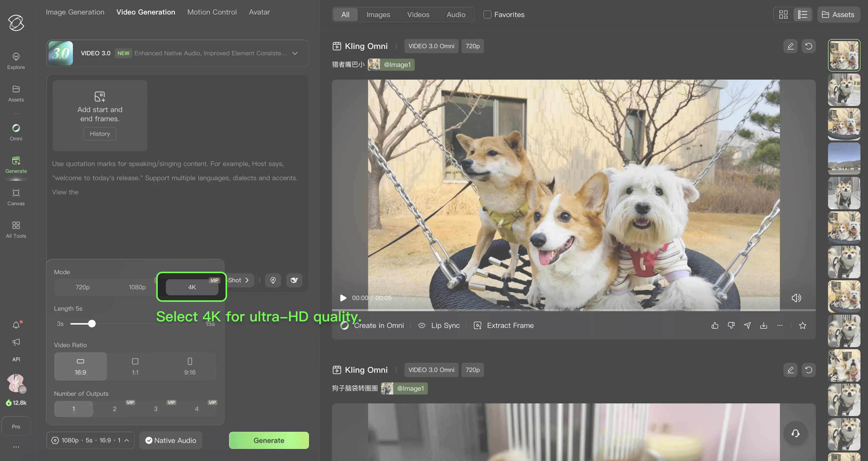Share the dogs video
This screenshot has height=461, width=868.
(747, 325)
